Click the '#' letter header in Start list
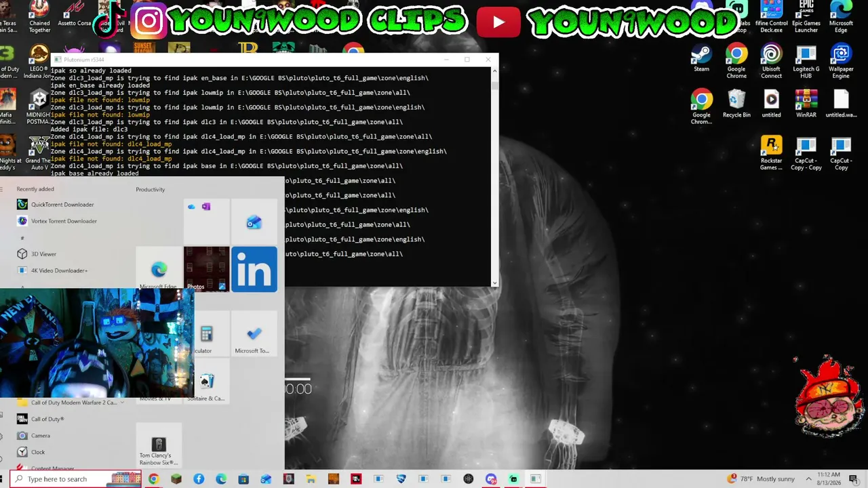This screenshot has width=868, height=488. [22, 238]
